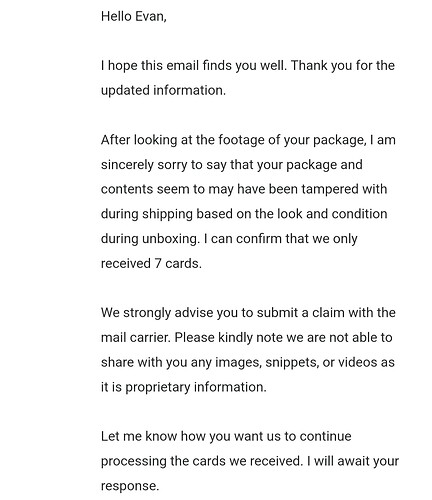Click the line starting "during unboxing. I can confirm"

click(x=229, y=239)
